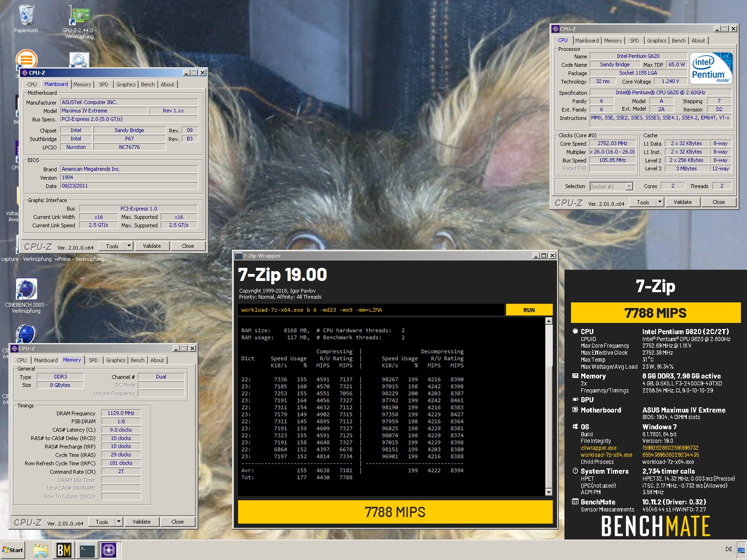
Task: Switch to Memory tab in CPU-Z CPU window
Action: coord(613,41)
